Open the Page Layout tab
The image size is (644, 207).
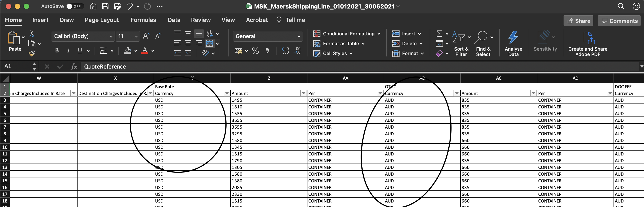point(102,20)
